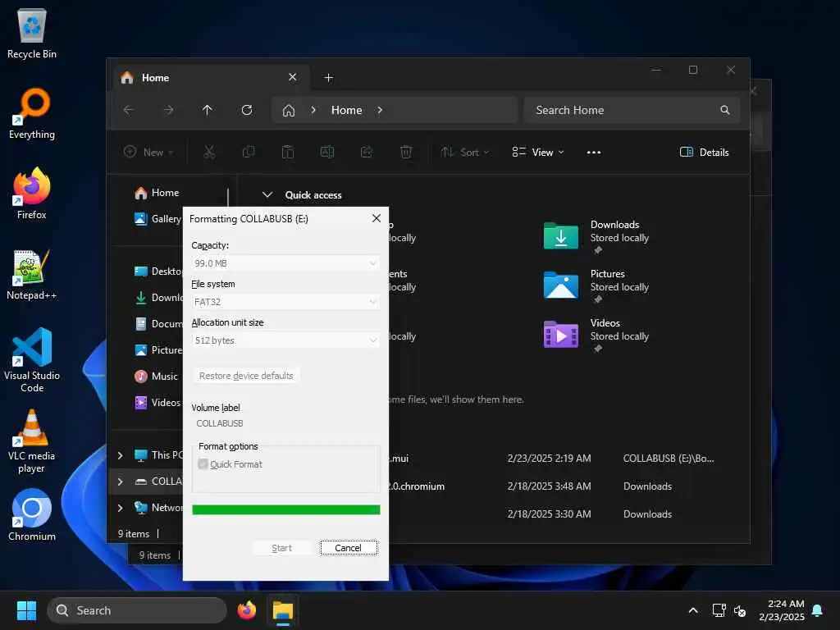Image resolution: width=840 pixels, height=630 pixels.
Task: Navigate up one folder level
Action: (208, 110)
